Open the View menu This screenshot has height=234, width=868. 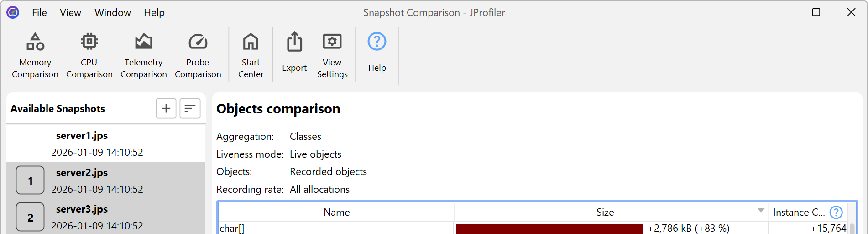click(x=70, y=13)
